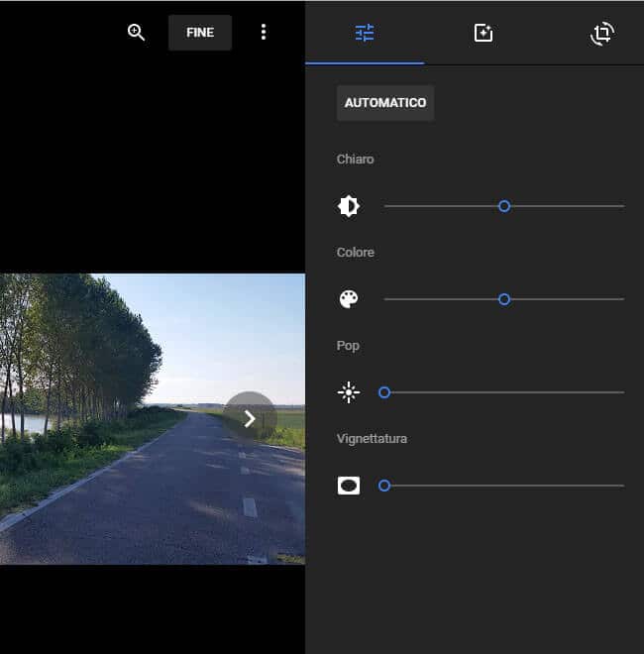Select the Vignettatura slider handle
Viewport: 644px width, 654px height.
pos(384,486)
